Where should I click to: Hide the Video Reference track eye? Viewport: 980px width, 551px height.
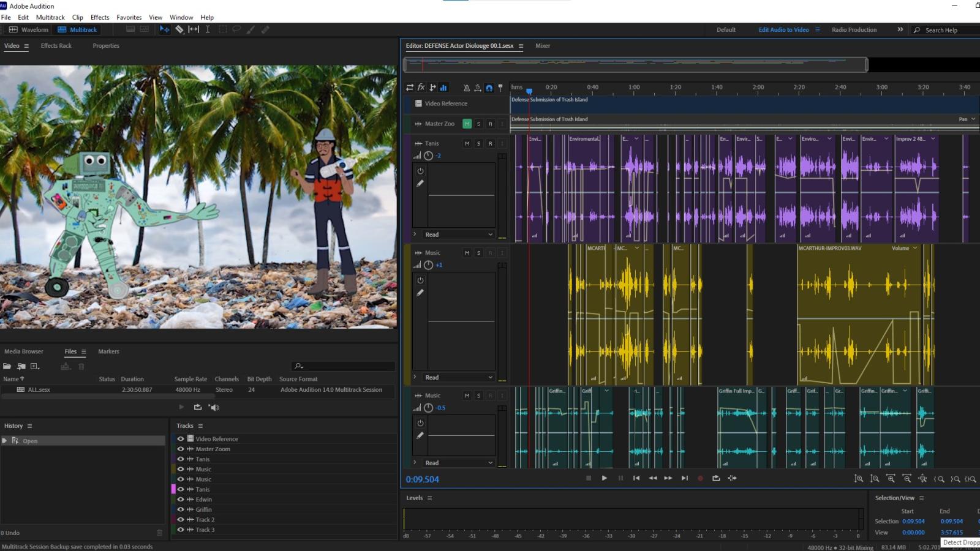point(181,438)
